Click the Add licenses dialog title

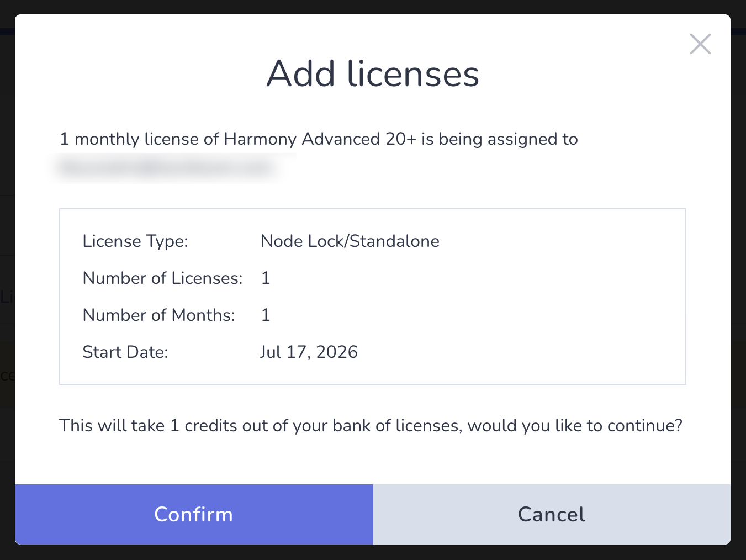click(373, 73)
